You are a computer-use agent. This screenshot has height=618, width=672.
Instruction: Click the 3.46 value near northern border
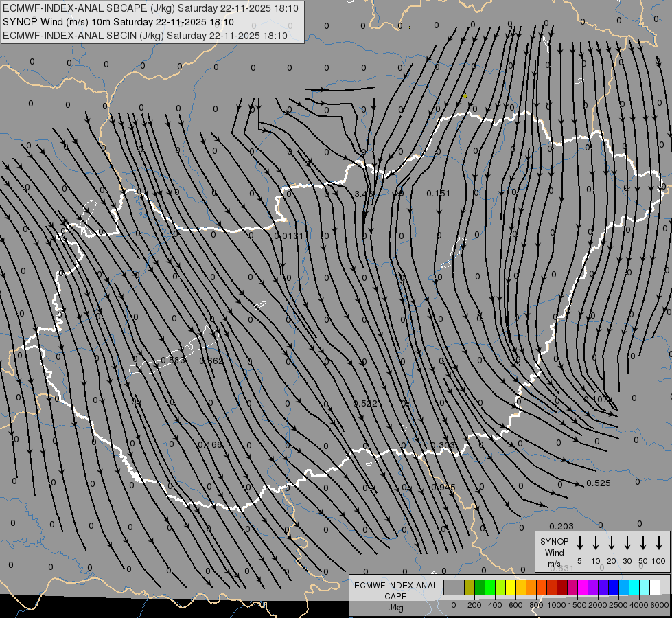click(x=364, y=194)
